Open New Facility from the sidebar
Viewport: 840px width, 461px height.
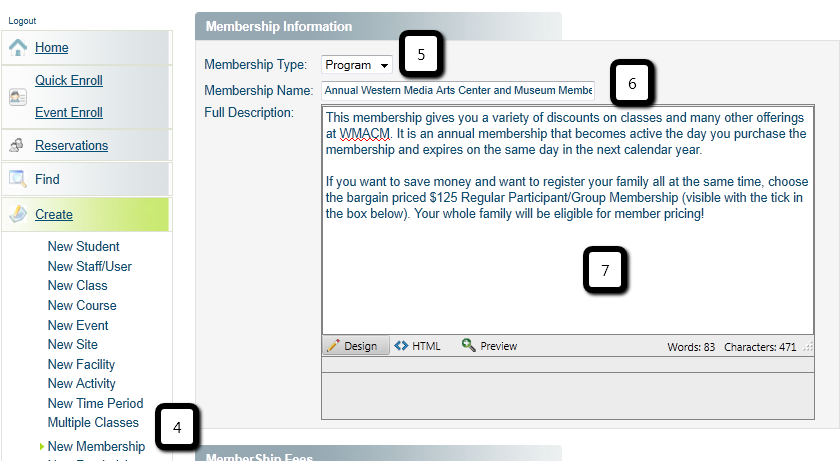(x=81, y=365)
